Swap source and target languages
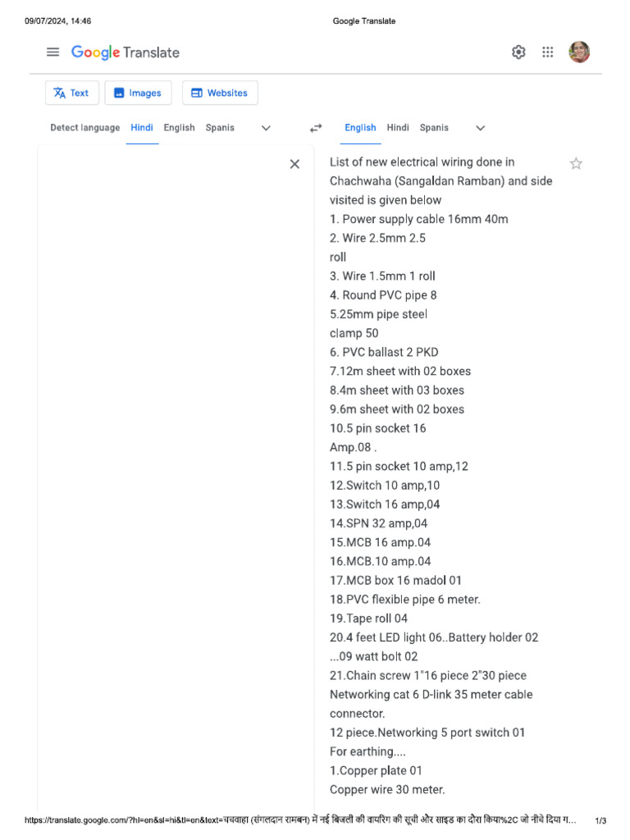630x840 pixels. [316, 128]
